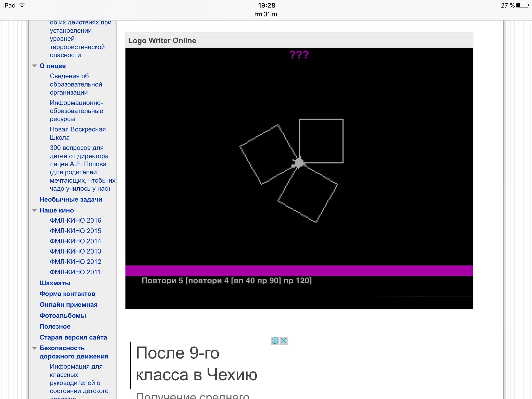
Task: Go to 'Форма контактов' page
Action: 67,294
